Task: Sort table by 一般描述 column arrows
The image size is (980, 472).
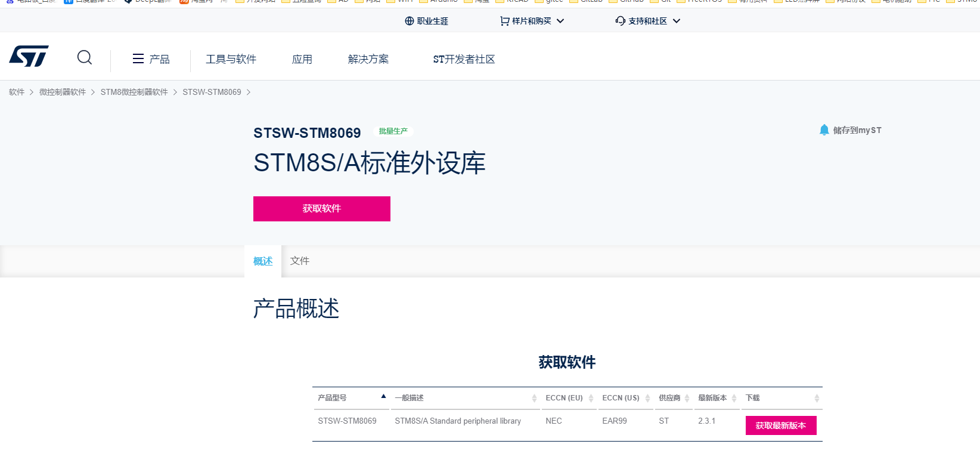Action: tap(534, 398)
